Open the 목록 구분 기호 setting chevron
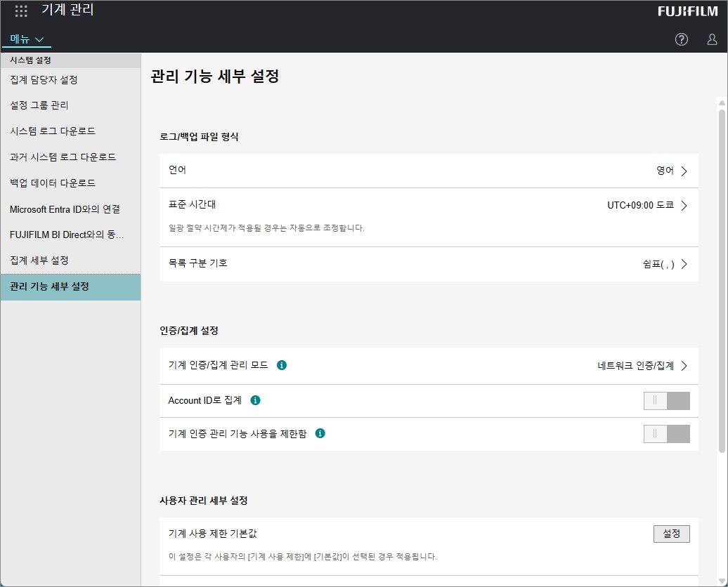 (x=684, y=264)
